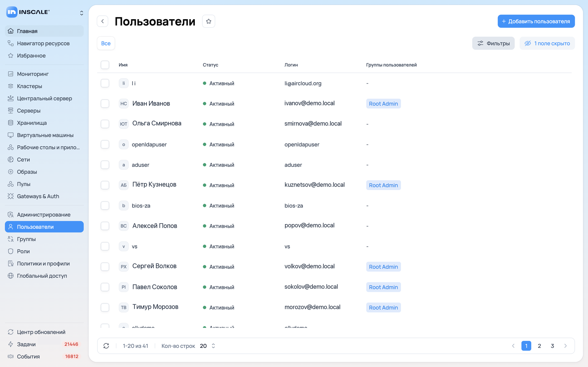Click the Мониторинг chart icon
Viewport: 588px width, 367px height.
[11, 74]
